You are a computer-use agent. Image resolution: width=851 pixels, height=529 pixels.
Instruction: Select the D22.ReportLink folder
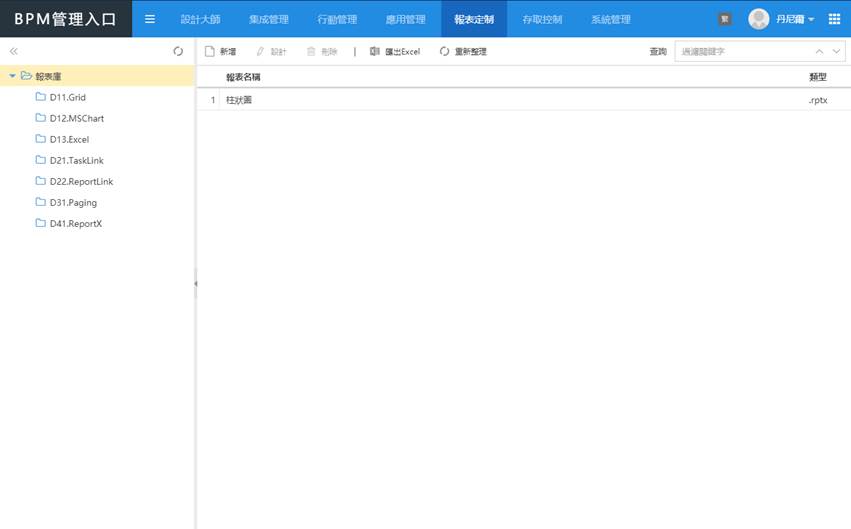coord(81,182)
